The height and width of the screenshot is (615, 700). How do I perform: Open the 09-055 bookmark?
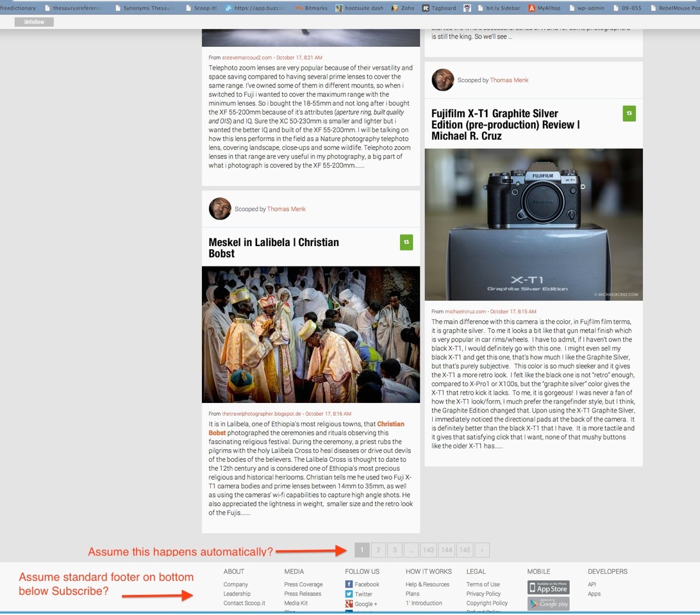coord(627,8)
